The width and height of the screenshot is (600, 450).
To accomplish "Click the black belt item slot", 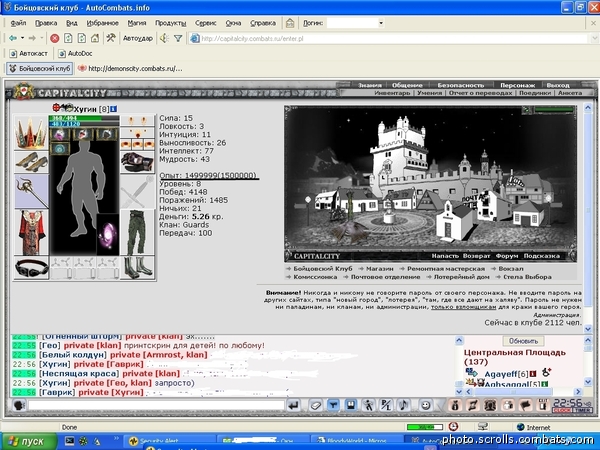I will (31, 267).
